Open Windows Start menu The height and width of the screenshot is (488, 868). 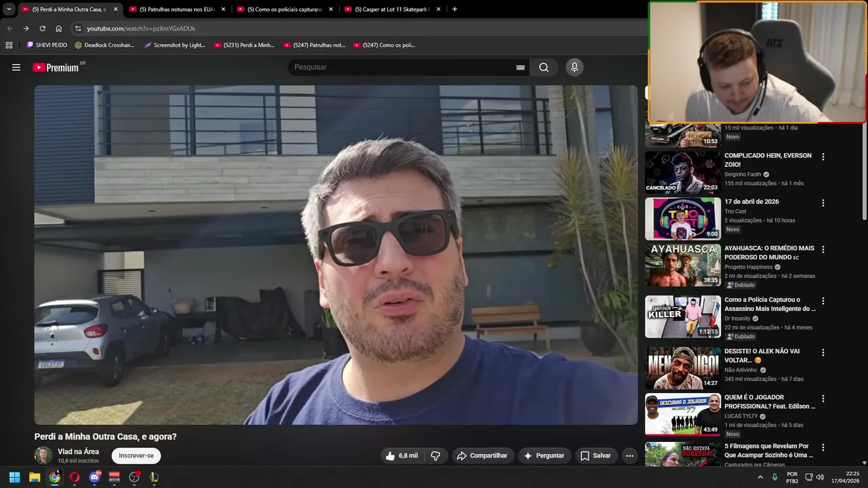(x=14, y=477)
